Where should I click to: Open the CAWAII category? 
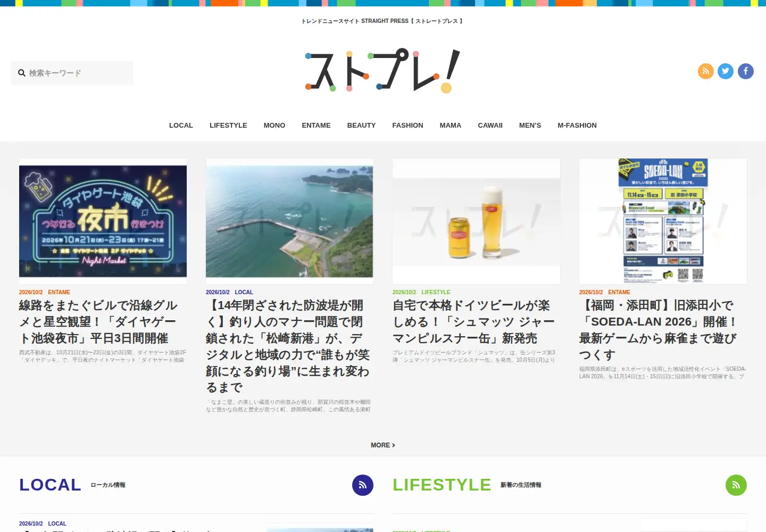point(490,126)
